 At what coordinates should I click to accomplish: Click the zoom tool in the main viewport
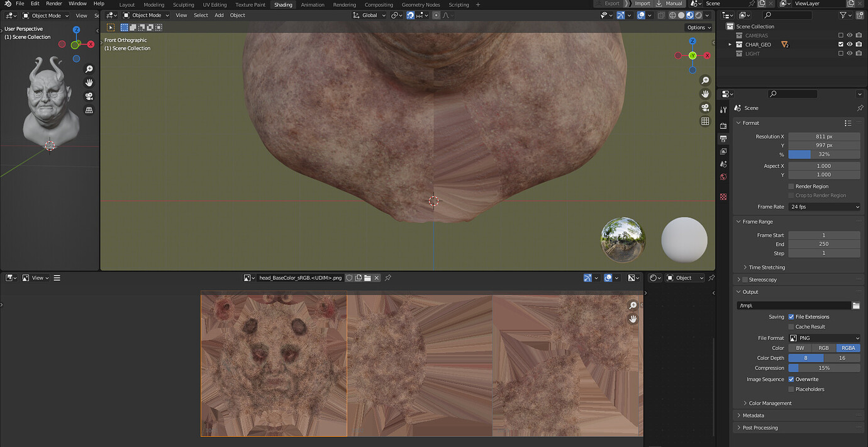[705, 81]
